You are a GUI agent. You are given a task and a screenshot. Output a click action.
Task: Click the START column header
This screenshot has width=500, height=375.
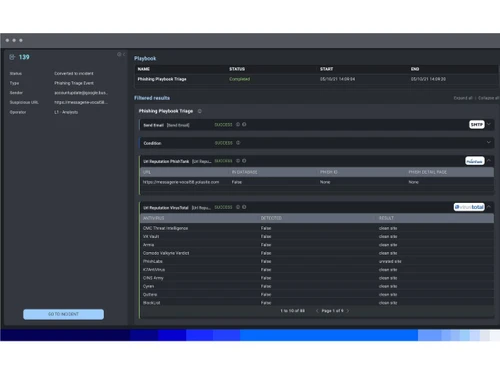(x=326, y=69)
